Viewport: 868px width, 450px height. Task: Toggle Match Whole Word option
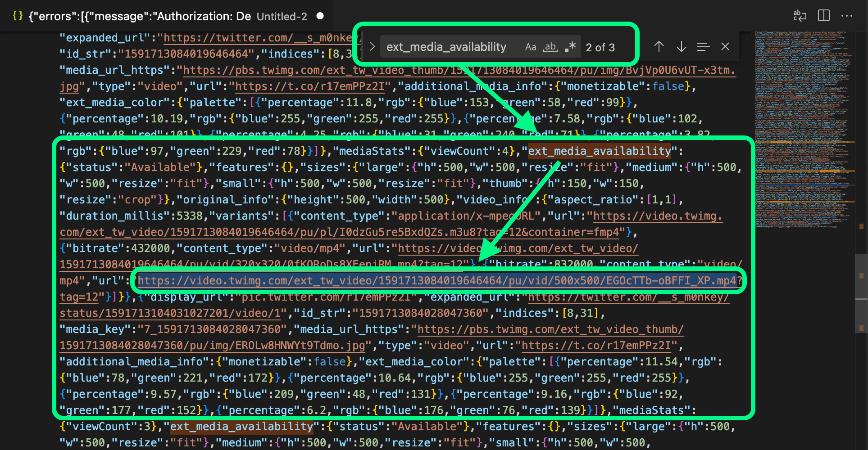click(550, 47)
